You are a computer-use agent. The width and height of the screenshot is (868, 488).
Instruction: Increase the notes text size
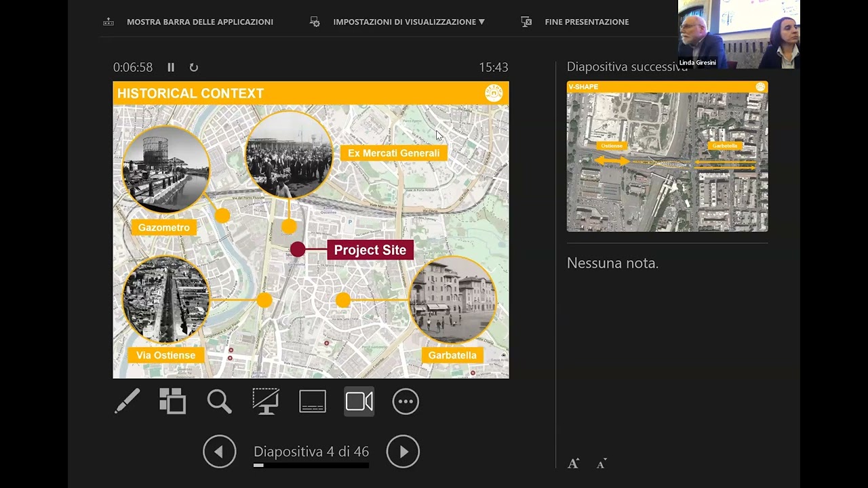point(574,464)
